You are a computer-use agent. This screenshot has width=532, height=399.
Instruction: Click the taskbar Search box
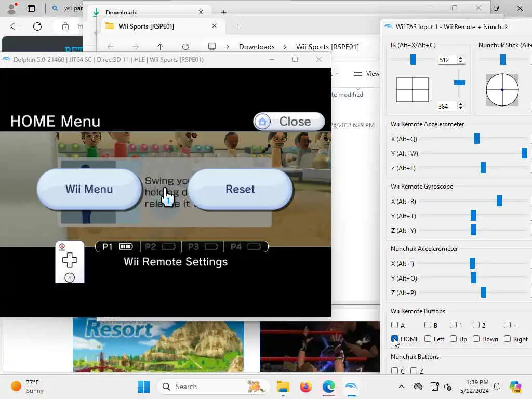tap(213, 387)
